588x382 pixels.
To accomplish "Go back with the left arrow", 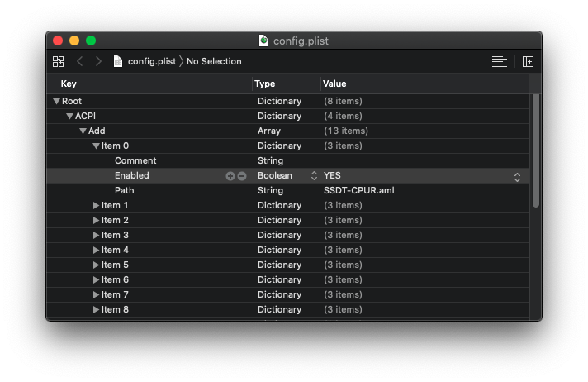I will [80, 61].
